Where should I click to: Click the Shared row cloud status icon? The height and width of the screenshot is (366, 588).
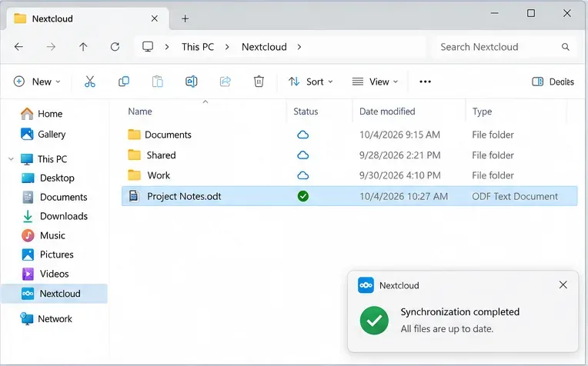tap(303, 155)
